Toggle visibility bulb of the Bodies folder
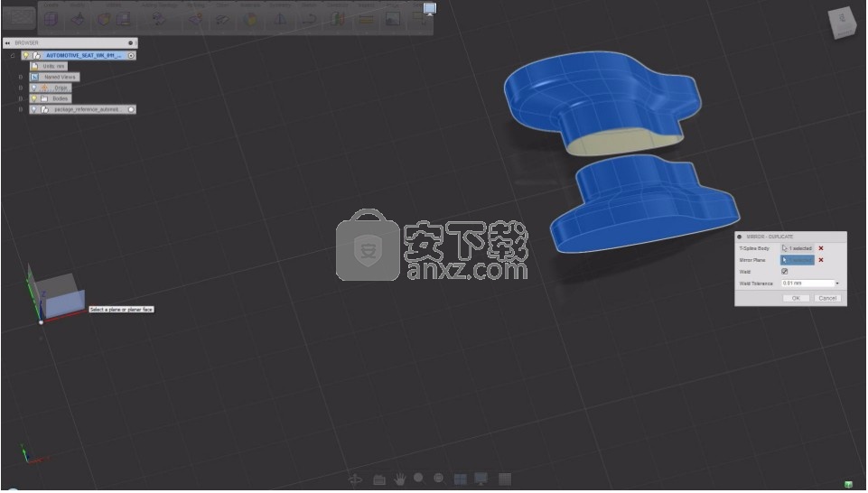868x493 pixels. pos(33,98)
